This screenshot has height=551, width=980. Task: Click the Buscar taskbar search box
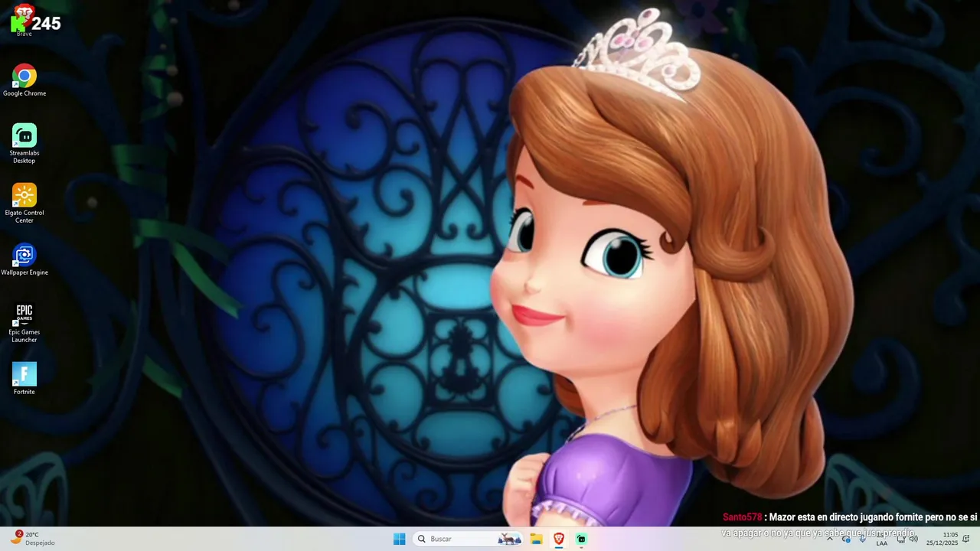click(468, 539)
